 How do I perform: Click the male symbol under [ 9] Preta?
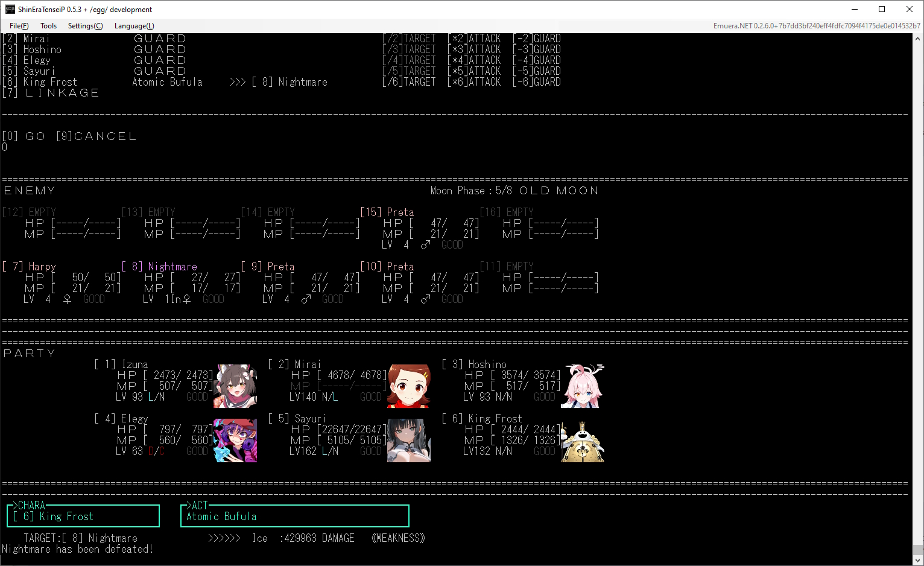tap(306, 299)
